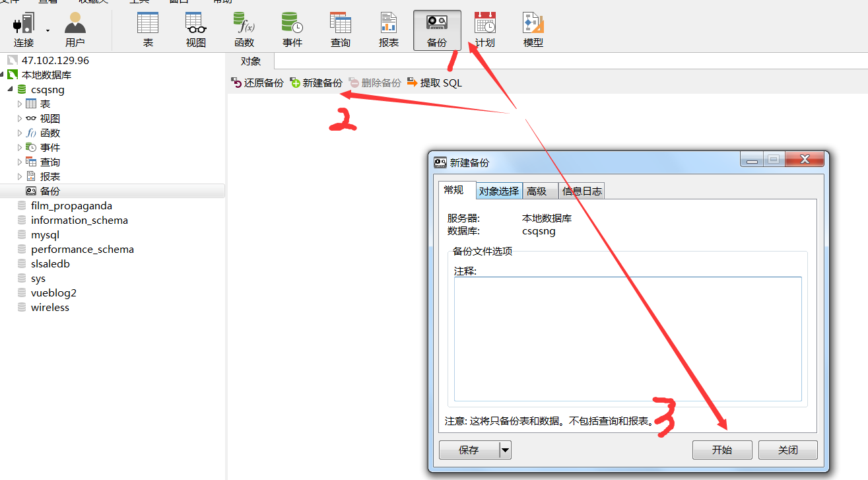Open the 报表 (Report) toolbar icon
Screen dimensions: 868x480
[x=389, y=30]
